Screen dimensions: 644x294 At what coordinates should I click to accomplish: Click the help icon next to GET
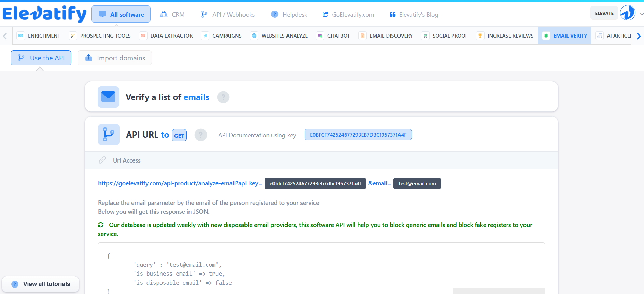(x=201, y=135)
